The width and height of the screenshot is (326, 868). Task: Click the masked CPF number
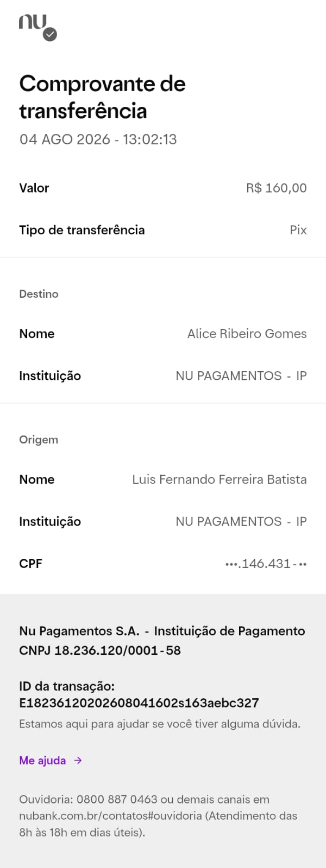point(266,564)
